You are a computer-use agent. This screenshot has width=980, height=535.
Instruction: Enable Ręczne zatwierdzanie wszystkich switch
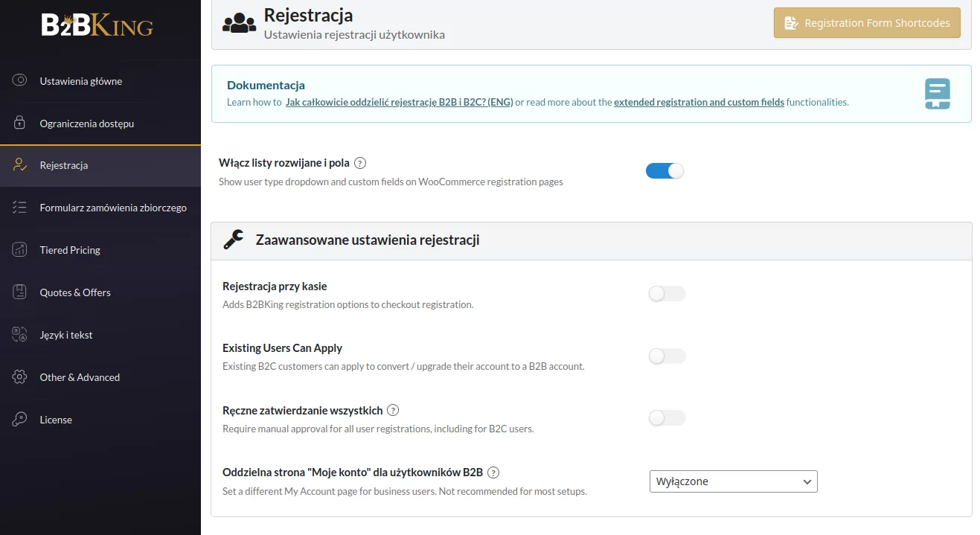point(667,418)
